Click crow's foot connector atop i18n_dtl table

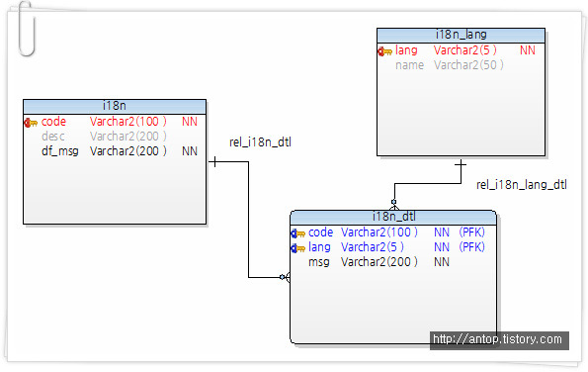(393, 205)
